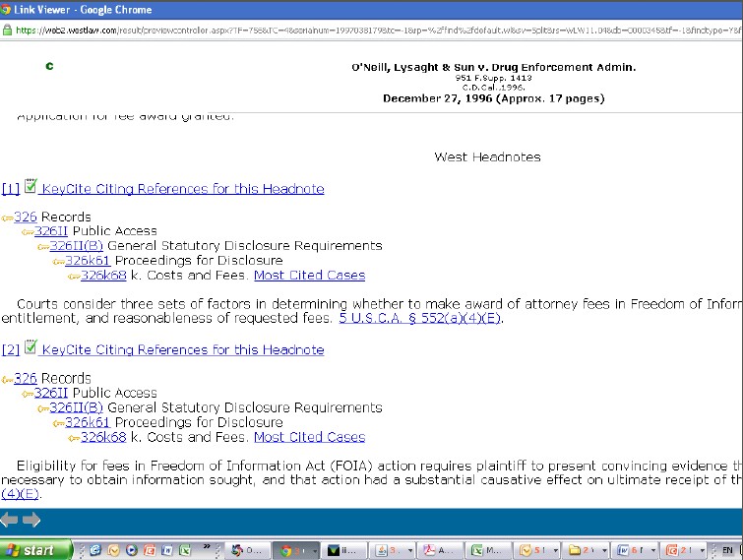743x560 pixels.
Task: Open Most Cited Cases under headnote 2
Action: tap(309, 437)
